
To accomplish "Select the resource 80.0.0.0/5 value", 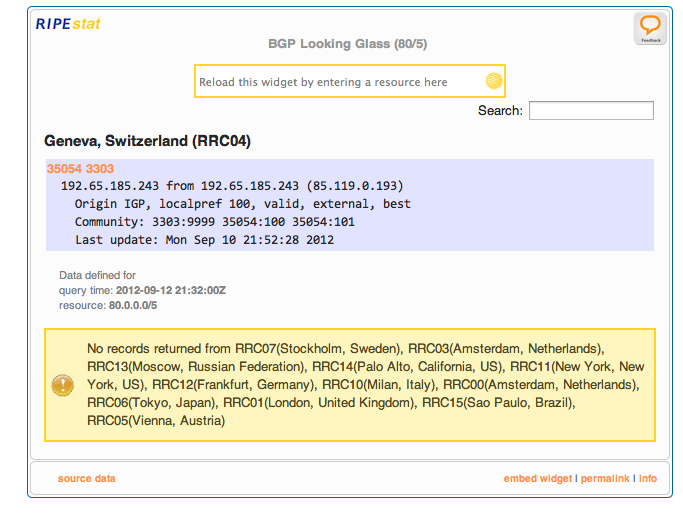I will click(x=133, y=305).
